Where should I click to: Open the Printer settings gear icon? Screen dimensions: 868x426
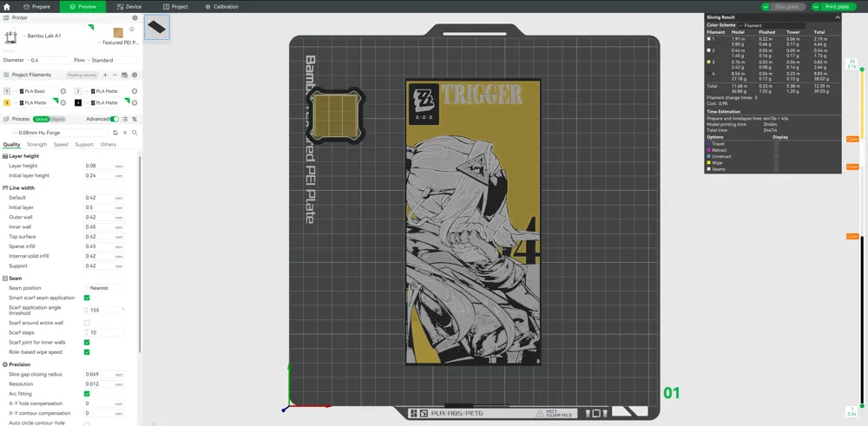coord(135,17)
